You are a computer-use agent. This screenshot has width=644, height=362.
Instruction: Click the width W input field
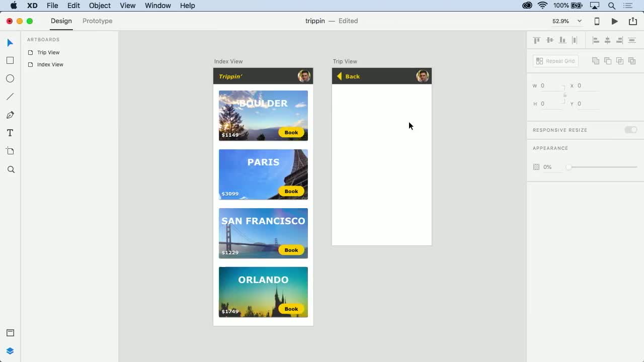tap(551, 85)
